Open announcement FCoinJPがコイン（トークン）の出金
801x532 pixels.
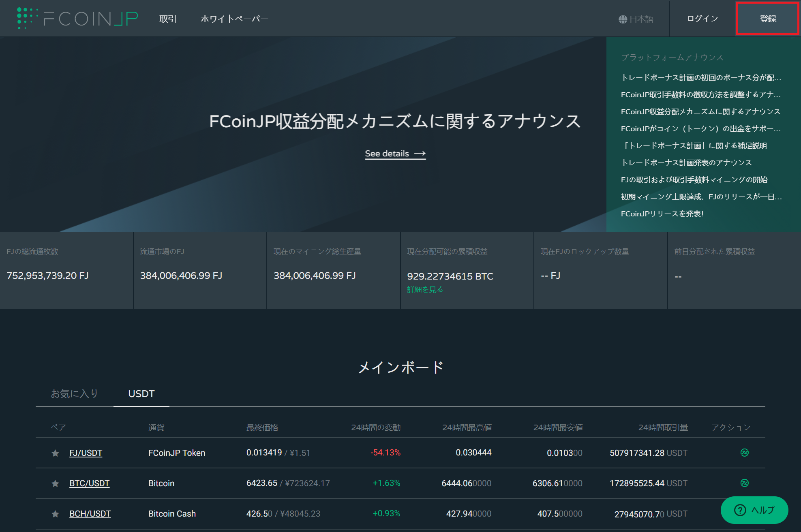click(701, 128)
